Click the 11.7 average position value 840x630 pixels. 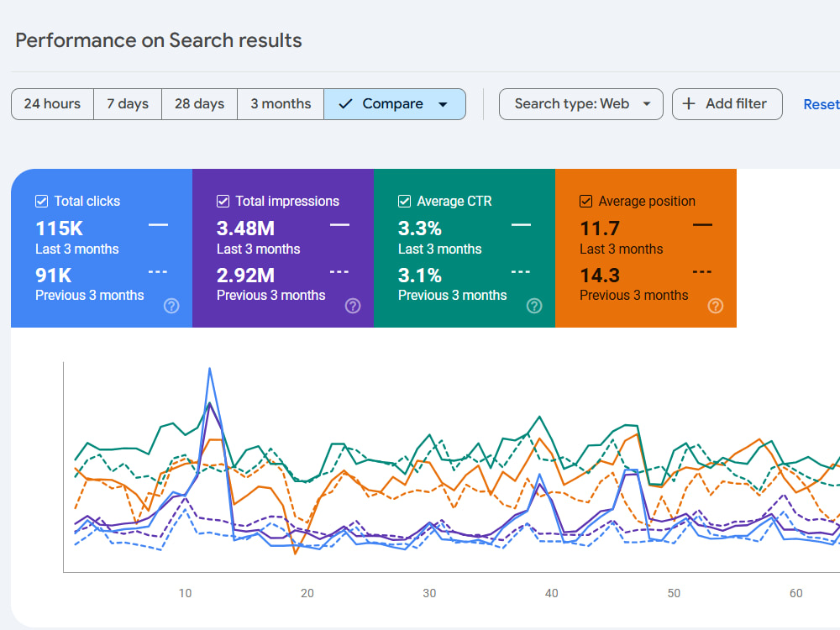pyautogui.click(x=600, y=228)
